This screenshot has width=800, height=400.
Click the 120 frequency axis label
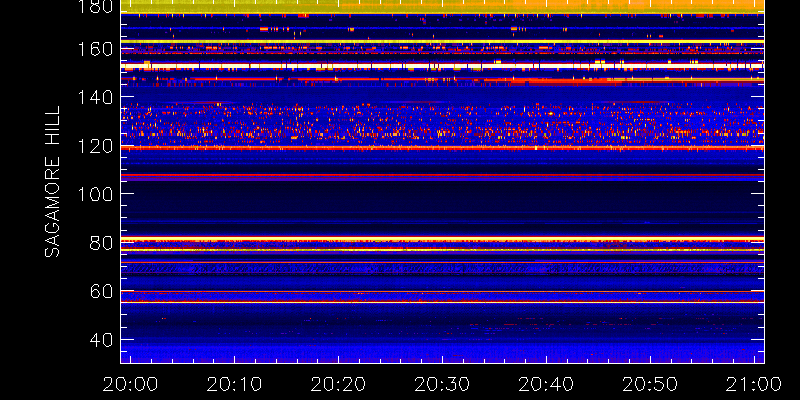pyautogui.click(x=94, y=146)
